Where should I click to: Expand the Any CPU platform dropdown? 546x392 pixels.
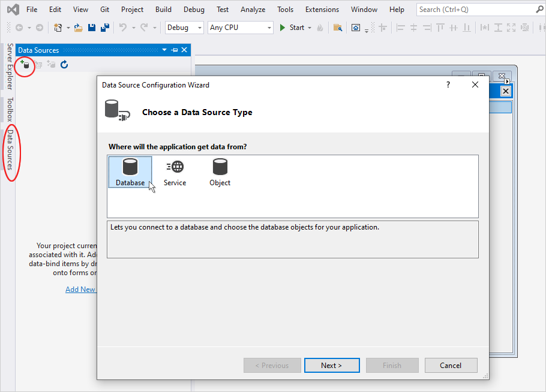(241, 28)
